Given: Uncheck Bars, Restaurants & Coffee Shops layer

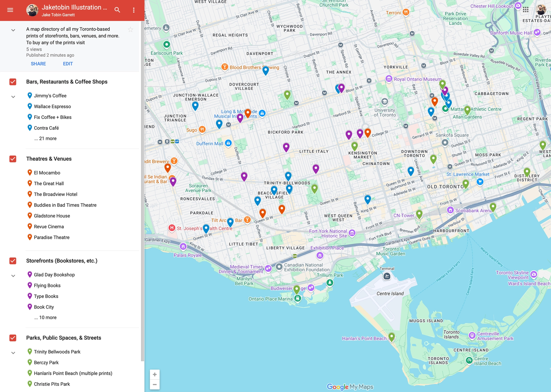Looking at the screenshot, I should coord(13,82).
